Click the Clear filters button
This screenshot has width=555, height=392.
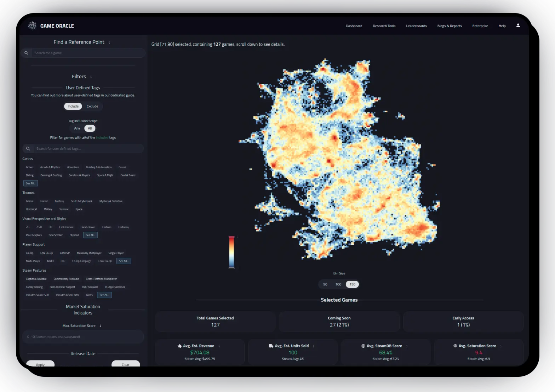pos(126,363)
